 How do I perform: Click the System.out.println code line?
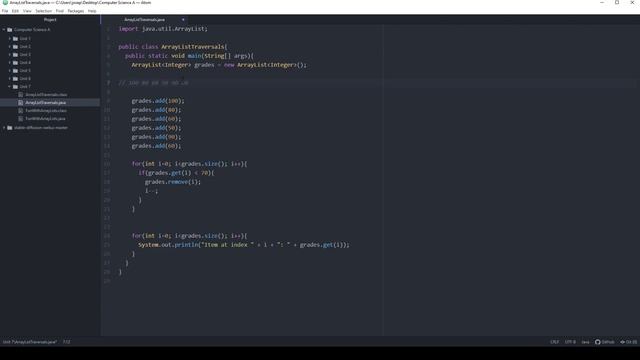click(244, 245)
